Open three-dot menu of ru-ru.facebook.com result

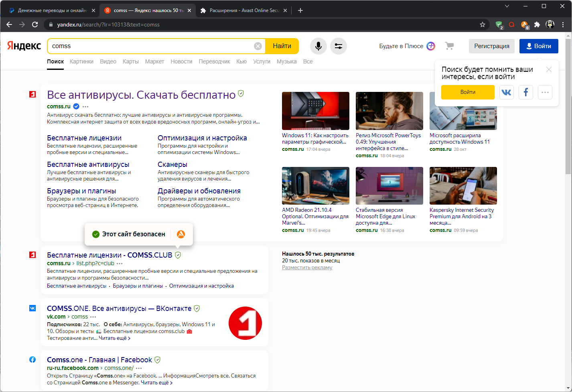click(139, 368)
